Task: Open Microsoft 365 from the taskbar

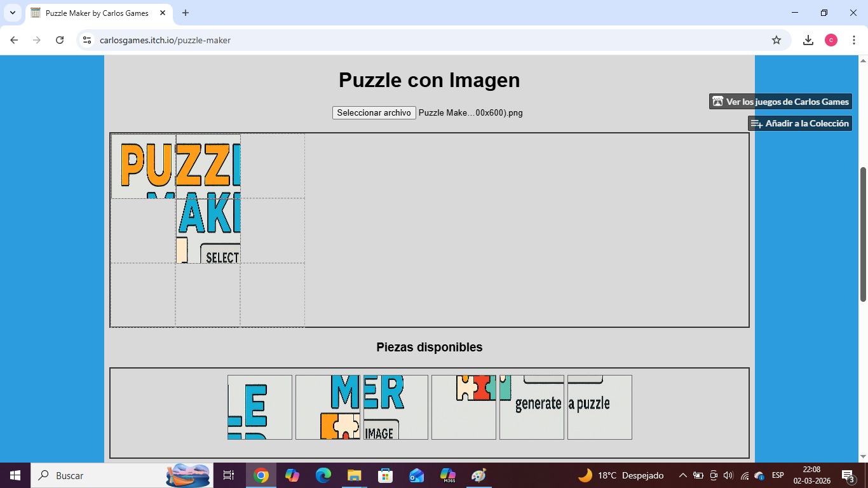Action: pyautogui.click(x=448, y=475)
